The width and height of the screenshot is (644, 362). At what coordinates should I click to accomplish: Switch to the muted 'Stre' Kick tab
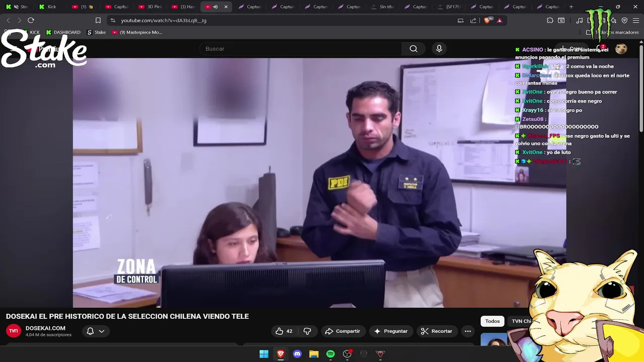pos(17,7)
